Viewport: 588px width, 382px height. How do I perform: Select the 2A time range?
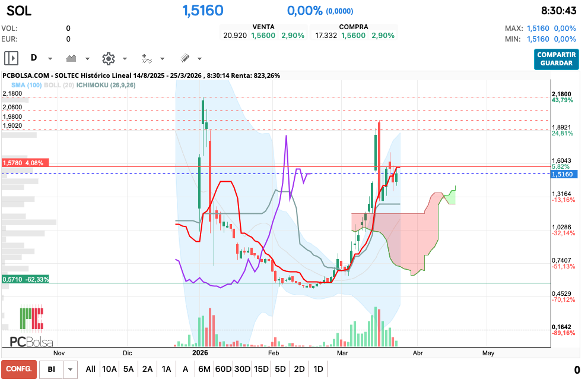[x=147, y=370]
